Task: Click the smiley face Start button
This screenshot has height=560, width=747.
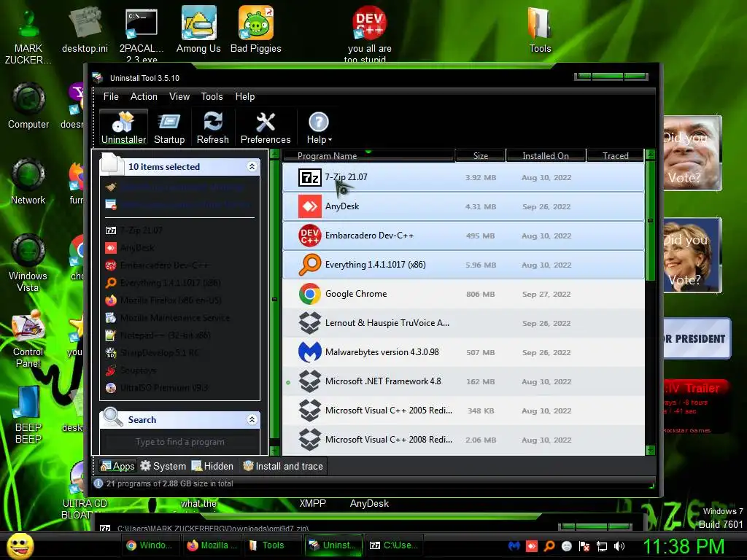Action: point(20,545)
